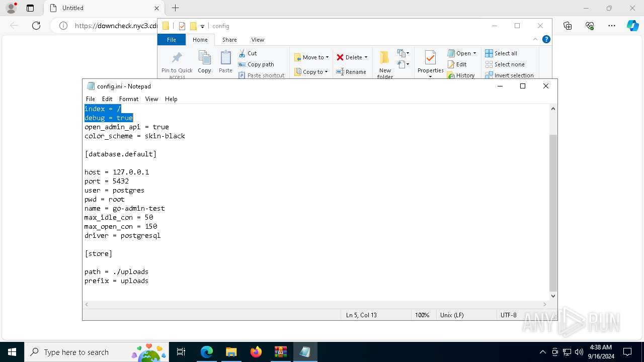
Task: Open File tab in Explorer window
Action: [x=172, y=40]
